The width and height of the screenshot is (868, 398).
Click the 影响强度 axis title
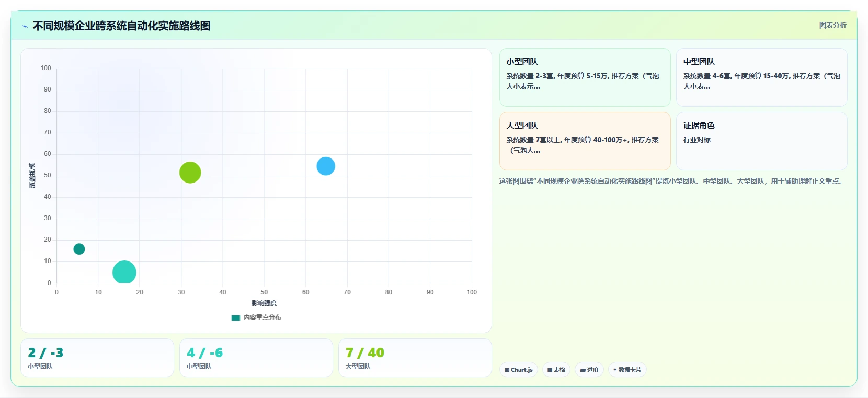click(264, 303)
